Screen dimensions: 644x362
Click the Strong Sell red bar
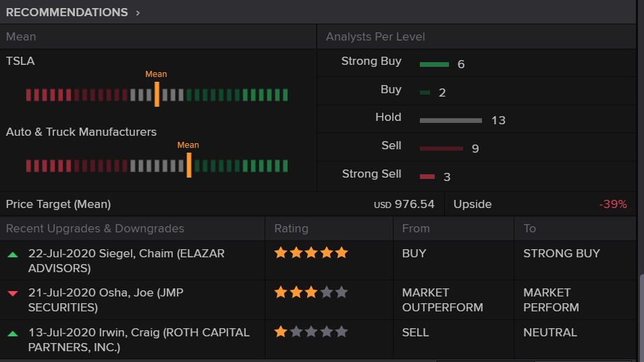(x=427, y=177)
